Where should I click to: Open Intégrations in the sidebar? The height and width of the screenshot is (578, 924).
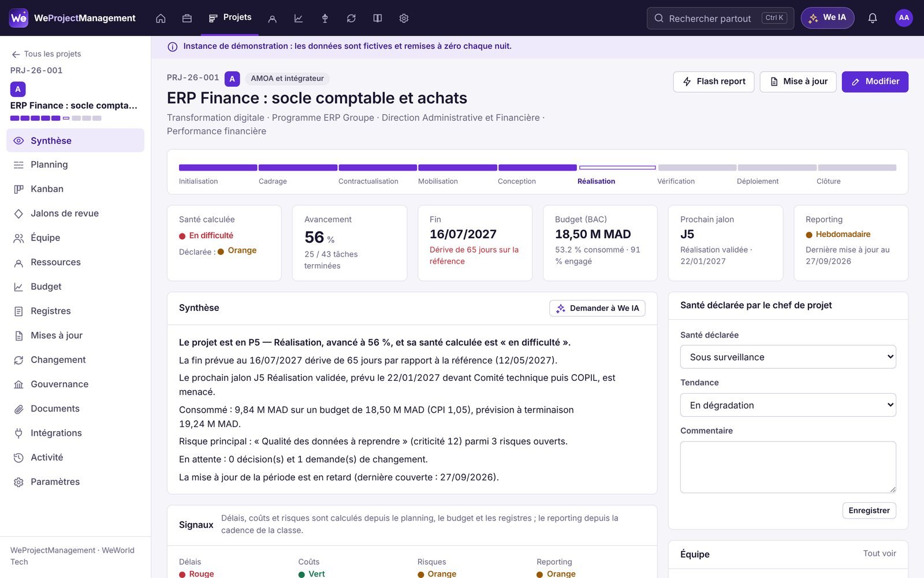[x=75, y=433]
